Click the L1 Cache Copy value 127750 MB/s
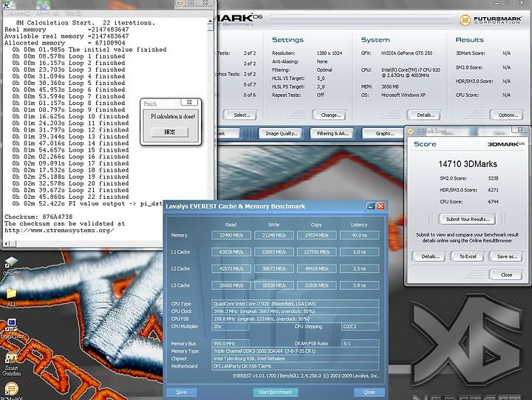Image resolution: width=532 pixels, height=400 pixels. [316, 252]
